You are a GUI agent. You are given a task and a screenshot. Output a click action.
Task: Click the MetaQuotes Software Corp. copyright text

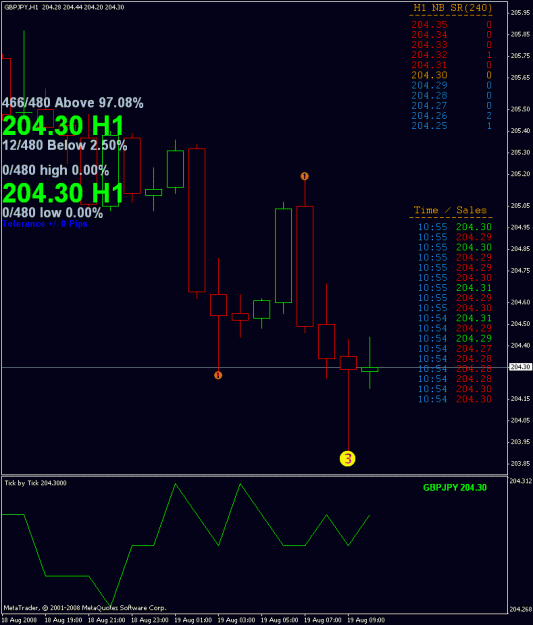pyautogui.click(x=85, y=608)
